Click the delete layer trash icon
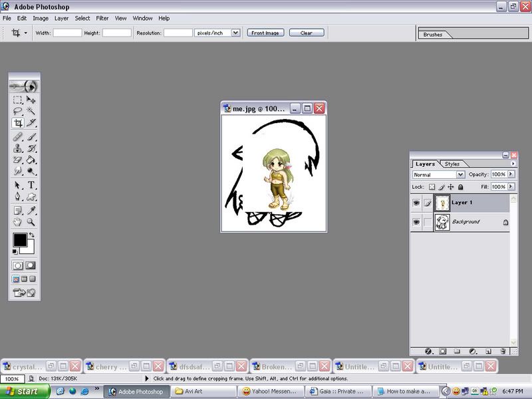This screenshot has height=399, width=532. (x=503, y=351)
